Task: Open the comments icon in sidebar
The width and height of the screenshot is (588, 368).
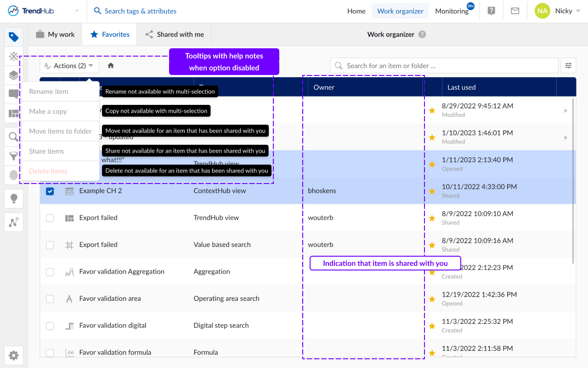Action: 14,94
